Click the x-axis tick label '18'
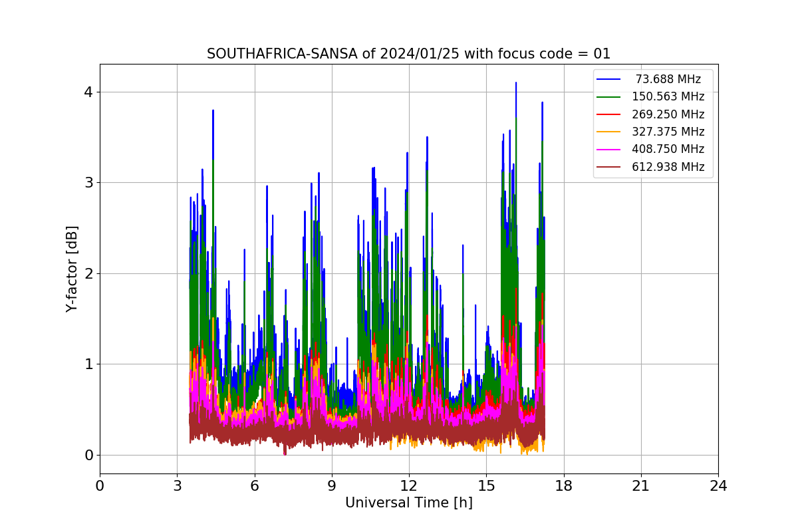 564,486
